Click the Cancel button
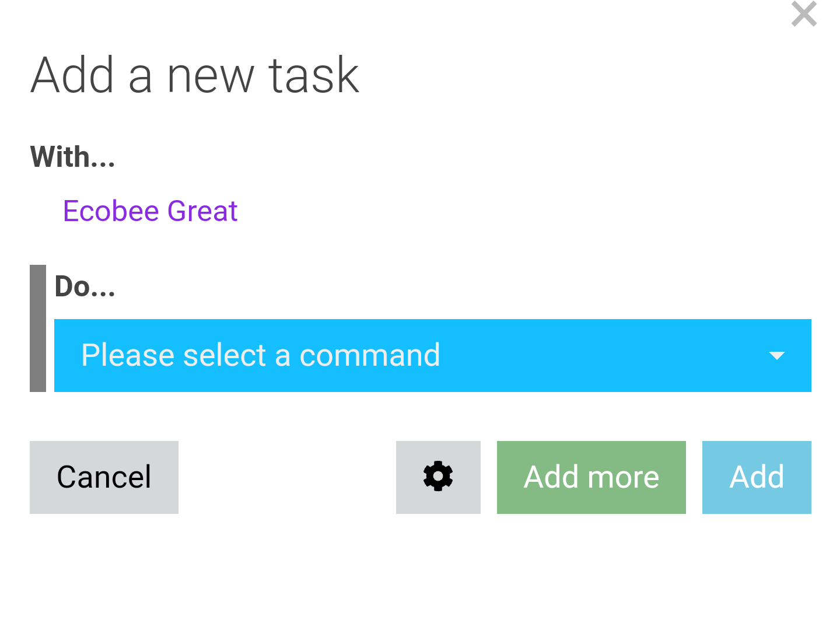 coord(104,477)
